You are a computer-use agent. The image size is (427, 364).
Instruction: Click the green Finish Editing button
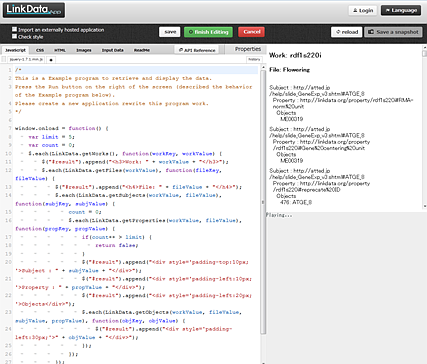pos(208,32)
